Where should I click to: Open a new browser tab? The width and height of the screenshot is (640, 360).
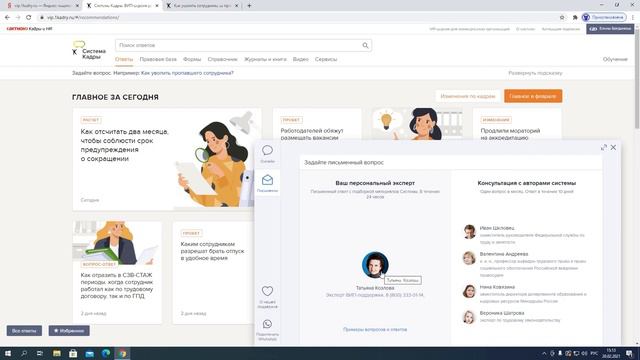point(249,6)
